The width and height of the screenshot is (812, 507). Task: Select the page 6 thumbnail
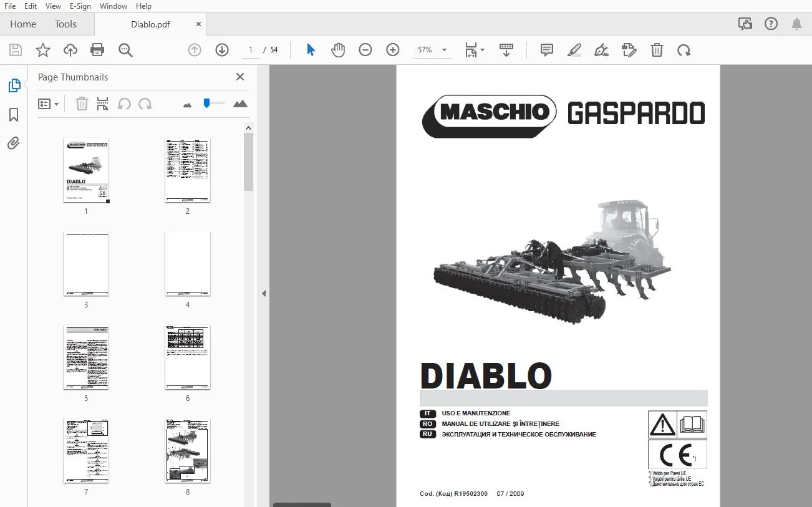tap(188, 357)
